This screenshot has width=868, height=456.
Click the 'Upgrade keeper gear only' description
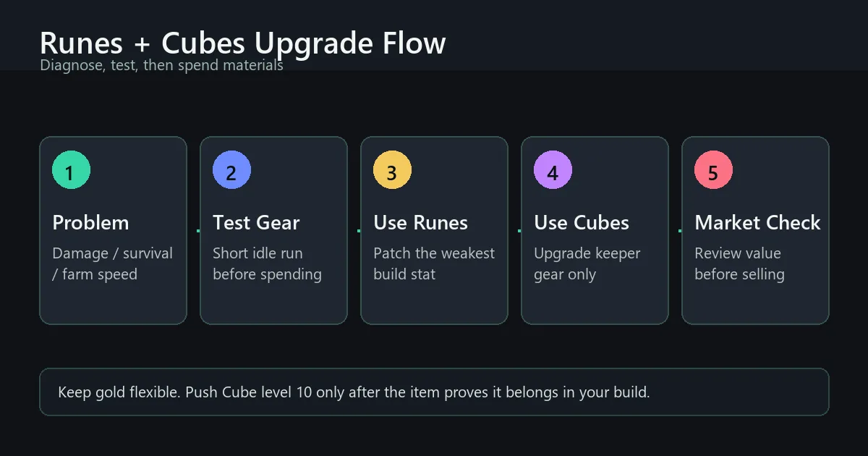tap(587, 263)
